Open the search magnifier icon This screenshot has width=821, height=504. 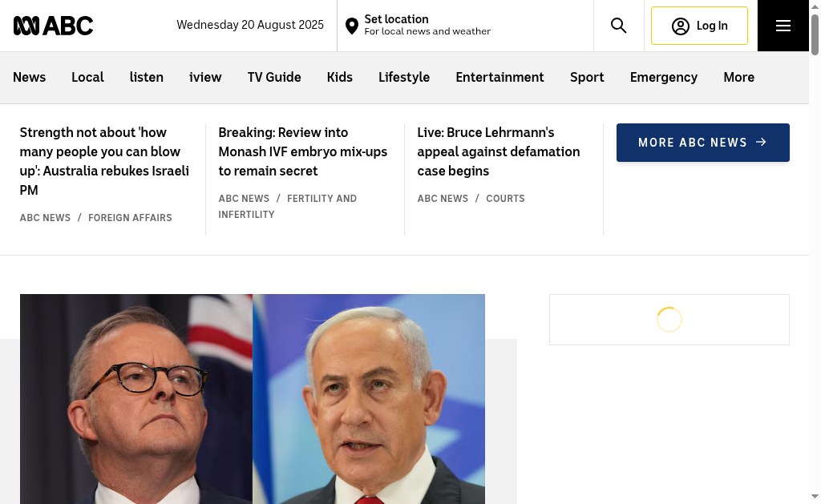pyautogui.click(x=618, y=26)
